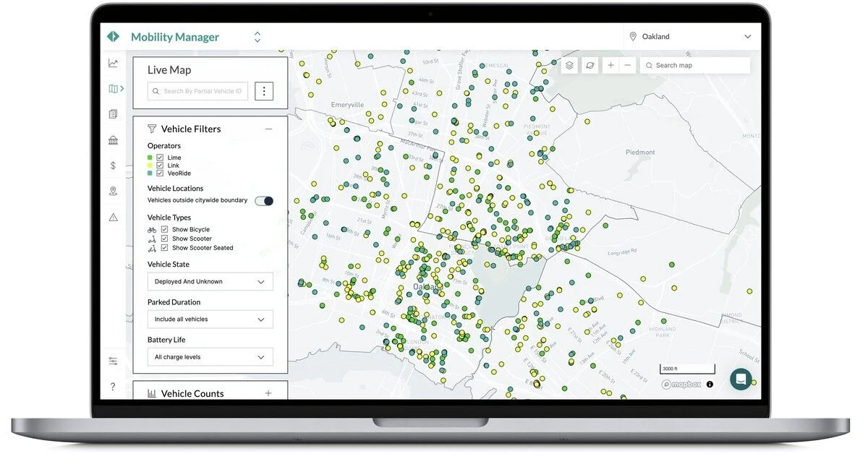Image resolution: width=868 pixels, height=459 pixels.
Task: Uncheck the Lime operator checkbox
Action: (160, 158)
